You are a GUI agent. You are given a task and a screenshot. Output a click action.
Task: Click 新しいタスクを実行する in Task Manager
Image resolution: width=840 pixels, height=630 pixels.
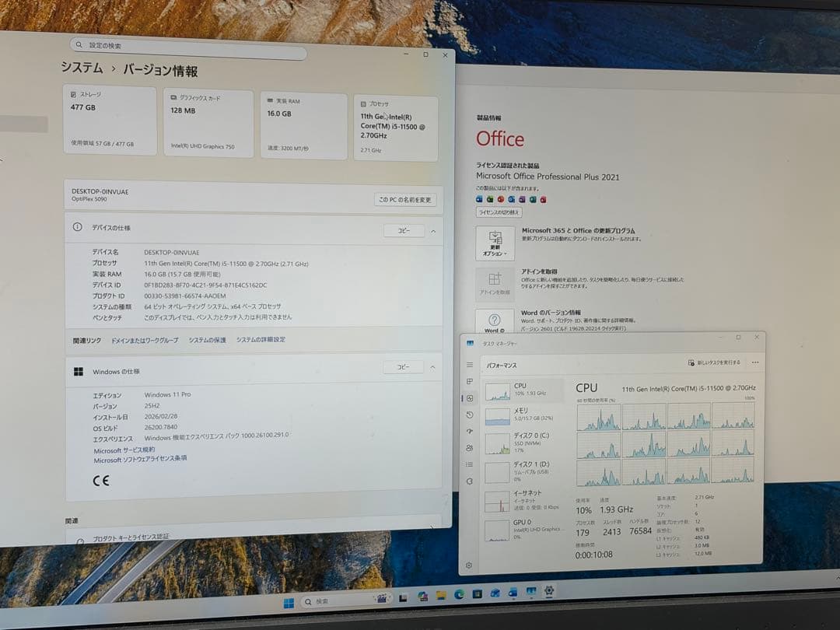point(715,362)
